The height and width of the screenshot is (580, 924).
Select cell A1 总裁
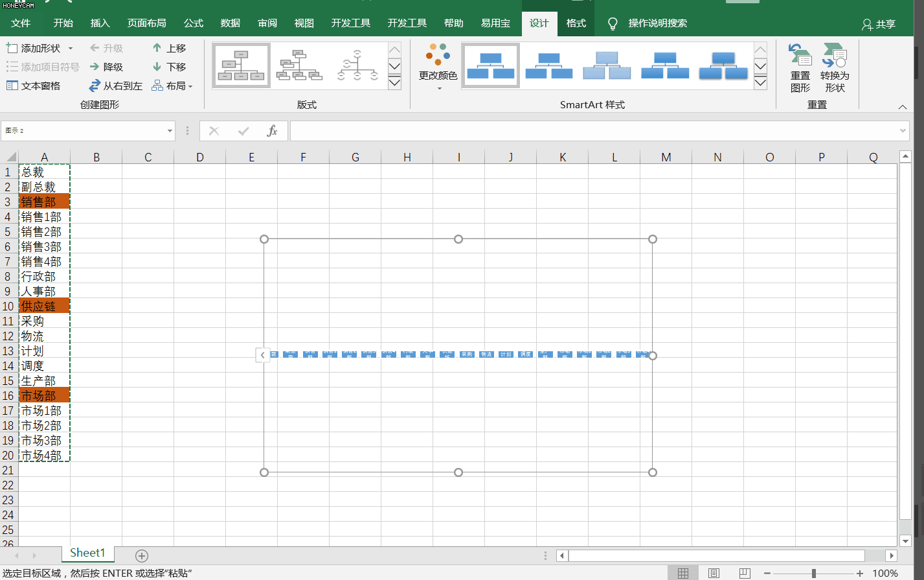point(45,172)
